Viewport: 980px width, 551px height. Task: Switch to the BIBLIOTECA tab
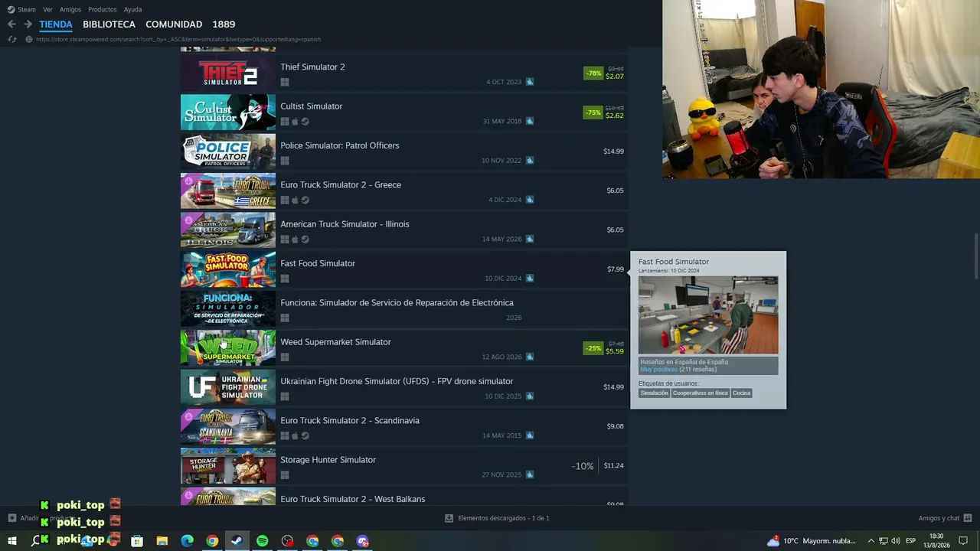[109, 24]
